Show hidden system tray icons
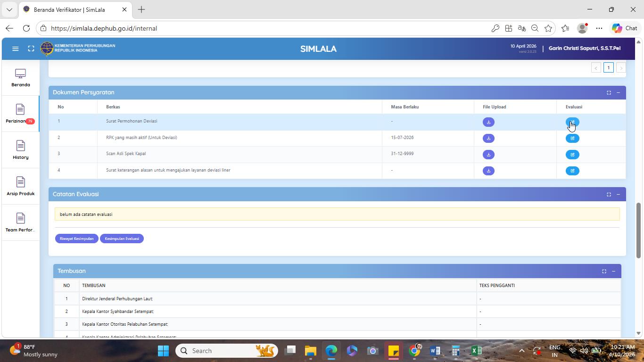644x362 pixels. (x=521, y=351)
